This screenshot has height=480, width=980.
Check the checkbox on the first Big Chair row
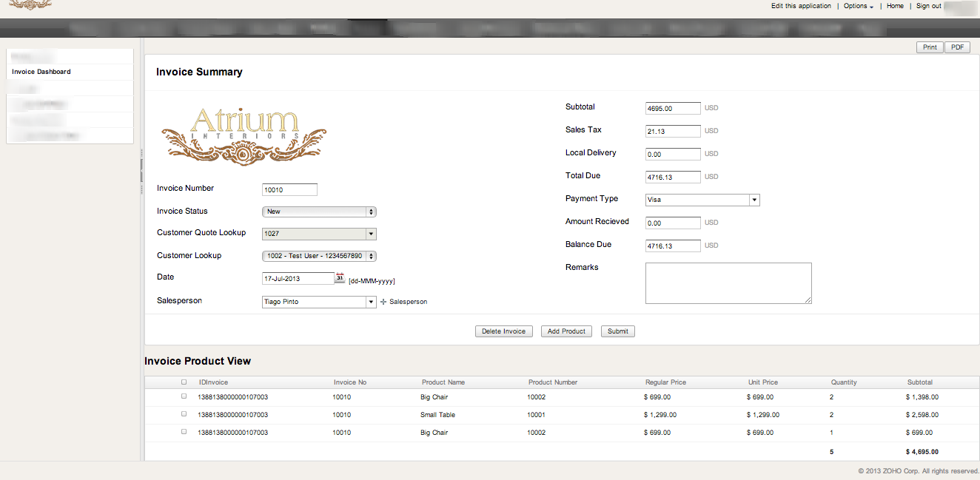[x=184, y=397]
